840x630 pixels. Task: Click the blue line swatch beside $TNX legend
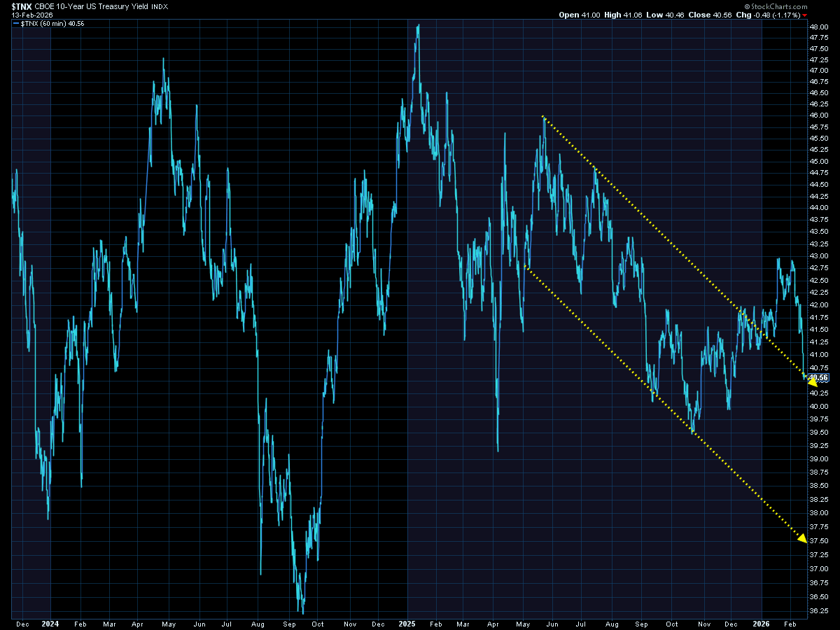click(15, 23)
